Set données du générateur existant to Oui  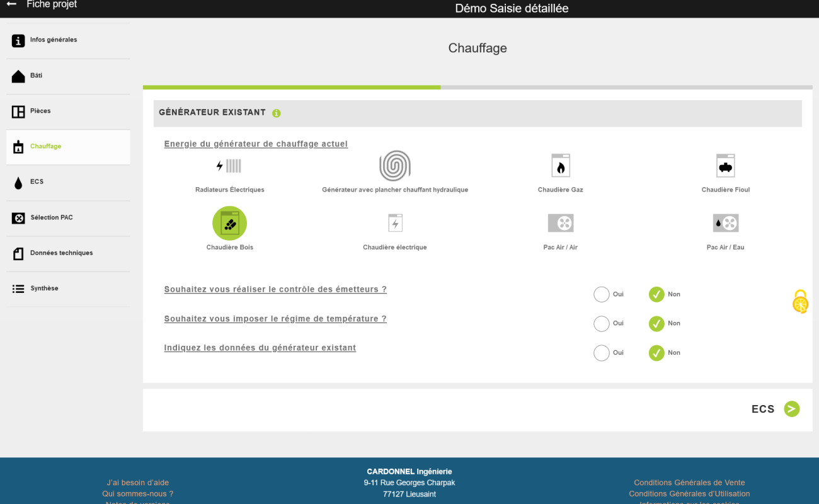click(x=602, y=353)
